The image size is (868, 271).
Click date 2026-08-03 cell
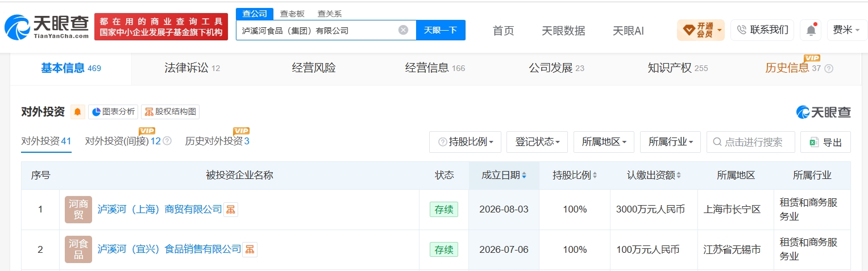point(504,210)
